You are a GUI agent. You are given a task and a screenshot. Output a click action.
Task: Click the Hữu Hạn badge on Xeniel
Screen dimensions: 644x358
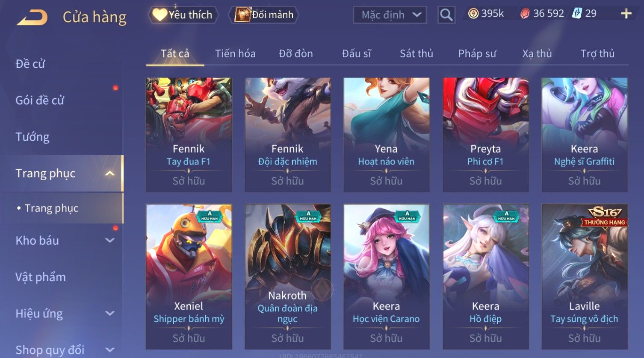click(x=210, y=216)
